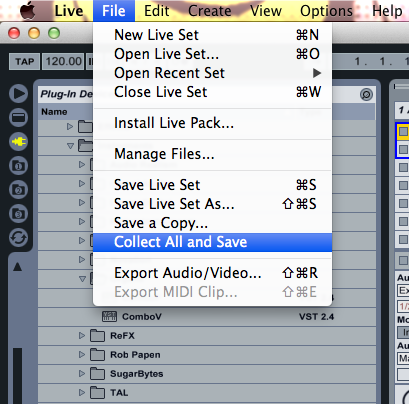This screenshot has width=409, height=404.
Task: Click the ComboV plug-in keyboard icon
Action: pyautogui.click(x=109, y=316)
